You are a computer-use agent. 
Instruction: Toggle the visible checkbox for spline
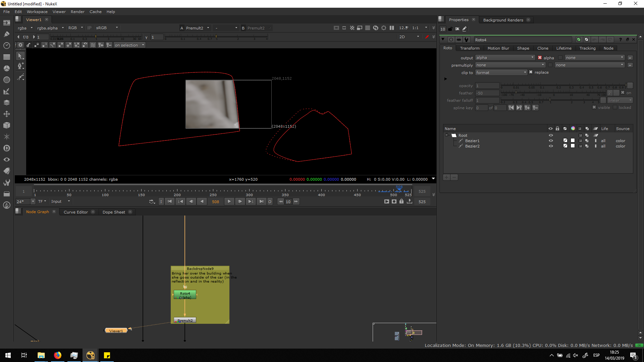pos(594,107)
